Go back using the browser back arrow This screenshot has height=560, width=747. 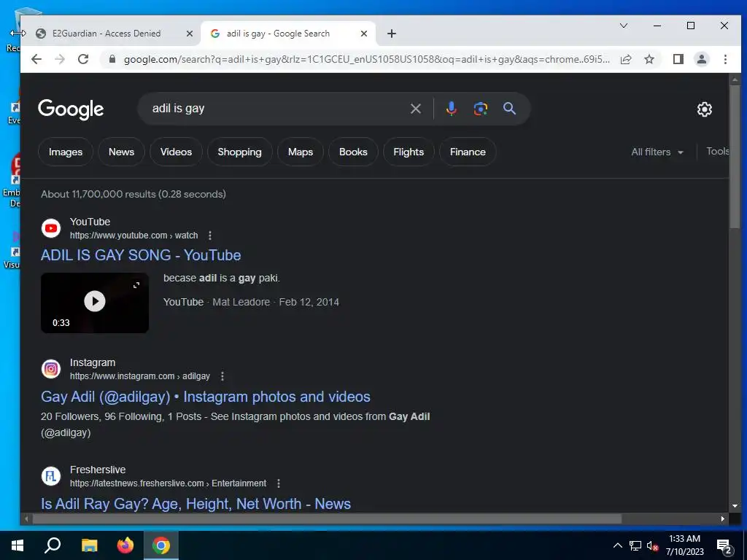pos(36,59)
